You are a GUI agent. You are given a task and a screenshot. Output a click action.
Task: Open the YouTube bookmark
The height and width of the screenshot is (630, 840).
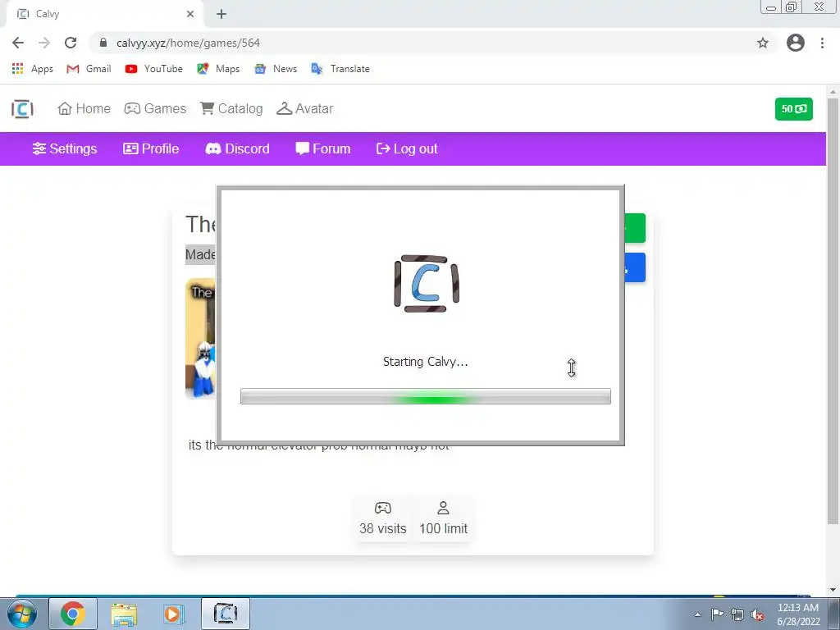click(x=153, y=69)
